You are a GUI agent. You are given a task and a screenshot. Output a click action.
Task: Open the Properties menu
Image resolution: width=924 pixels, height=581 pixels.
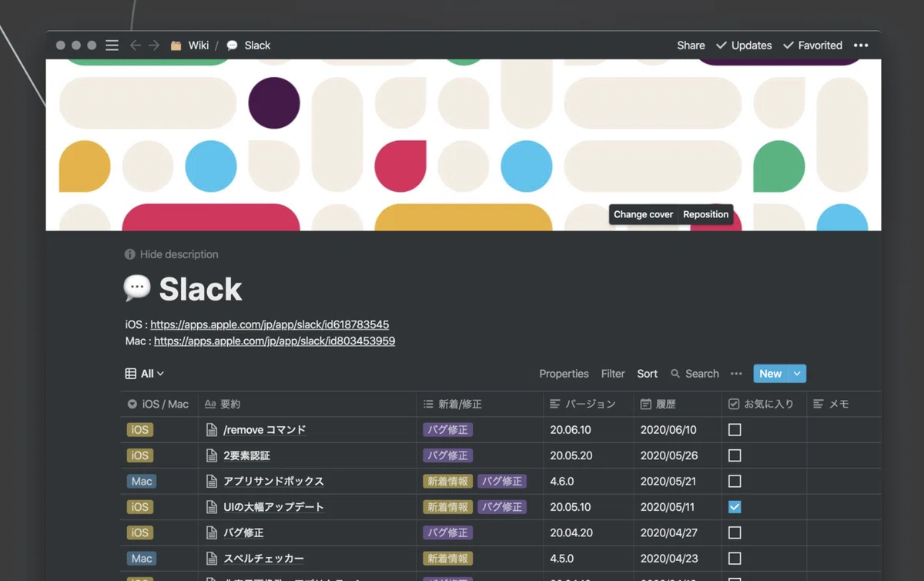[564, 374]
